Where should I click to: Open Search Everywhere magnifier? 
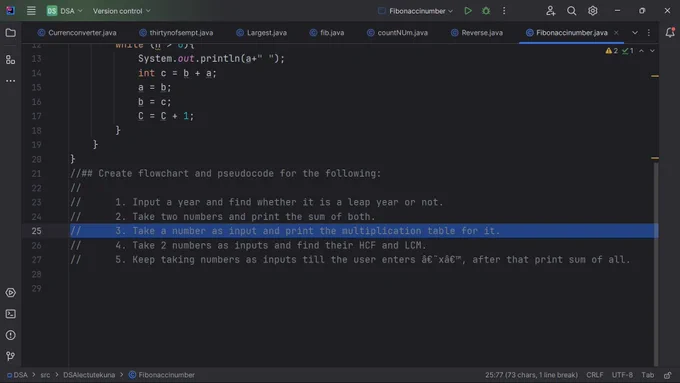pos(572,11)
